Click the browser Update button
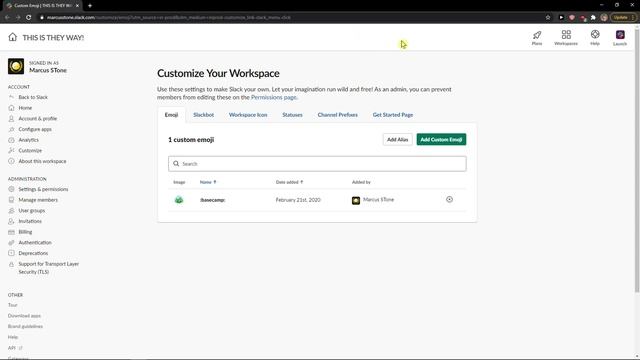640x360 pixels. [623, 17]
